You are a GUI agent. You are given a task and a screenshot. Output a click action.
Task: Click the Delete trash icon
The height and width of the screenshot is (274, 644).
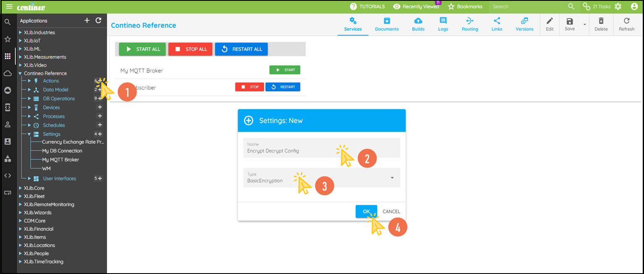601,24
